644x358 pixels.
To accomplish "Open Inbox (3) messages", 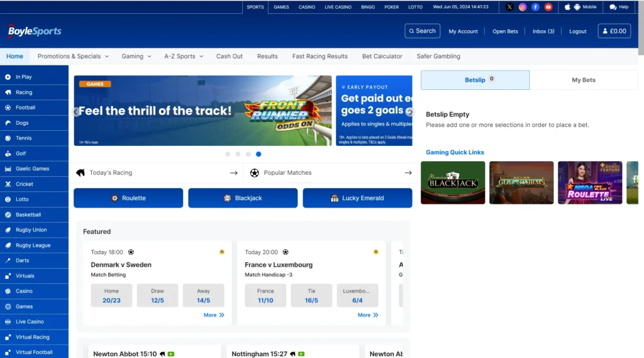I will [543, 31].
